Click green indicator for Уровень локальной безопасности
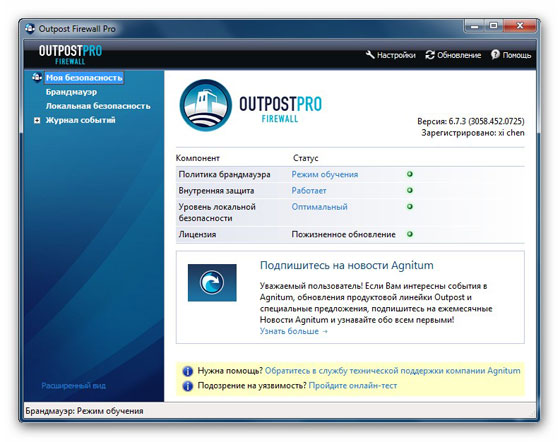Screen dimensions: 560x442 [410, 206]
